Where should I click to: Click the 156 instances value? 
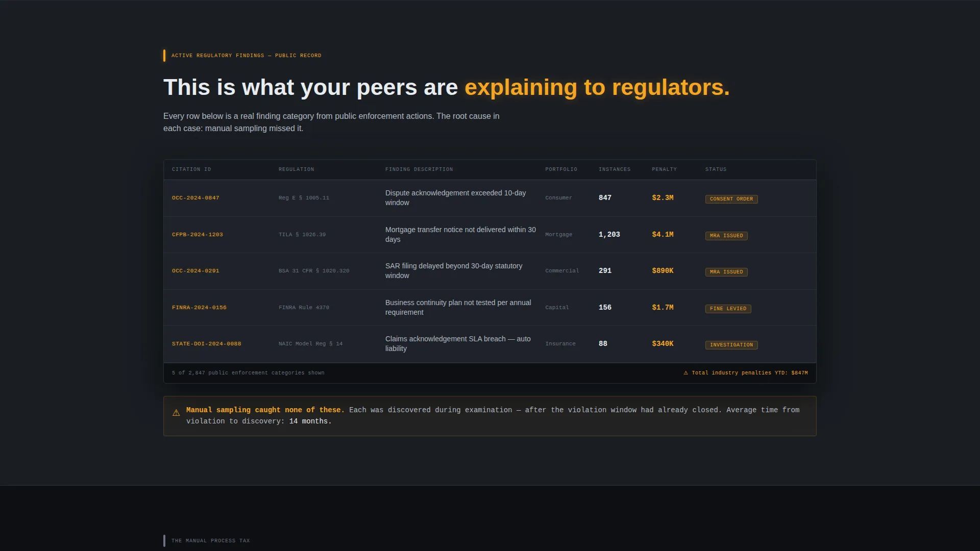pos(605,308)
